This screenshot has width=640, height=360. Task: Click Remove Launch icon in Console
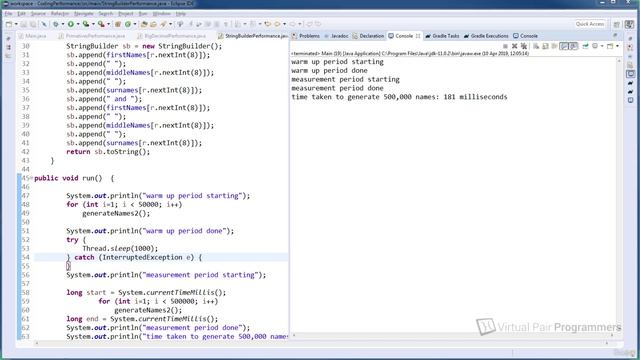point(514,46)
